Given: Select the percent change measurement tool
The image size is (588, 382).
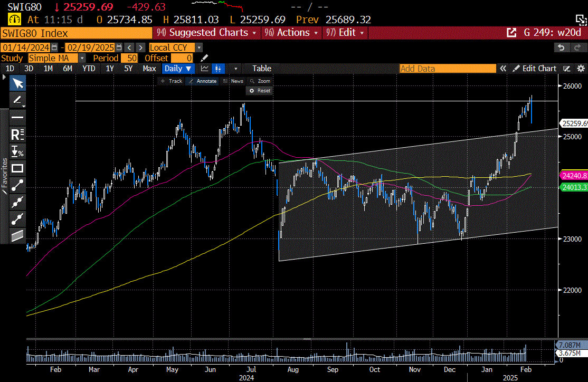Looking at the screenshot, I should [17, 151].
